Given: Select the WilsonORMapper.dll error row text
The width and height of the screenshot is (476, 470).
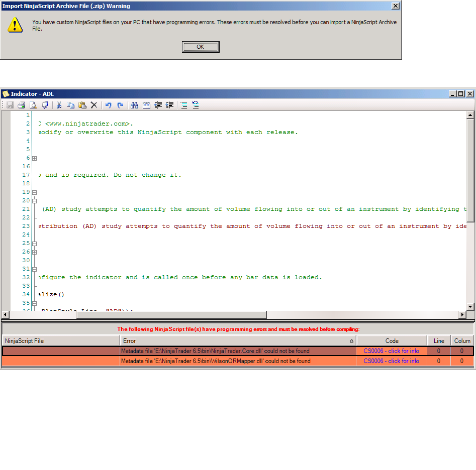Looking at the screenshot, I should point(216,361).
